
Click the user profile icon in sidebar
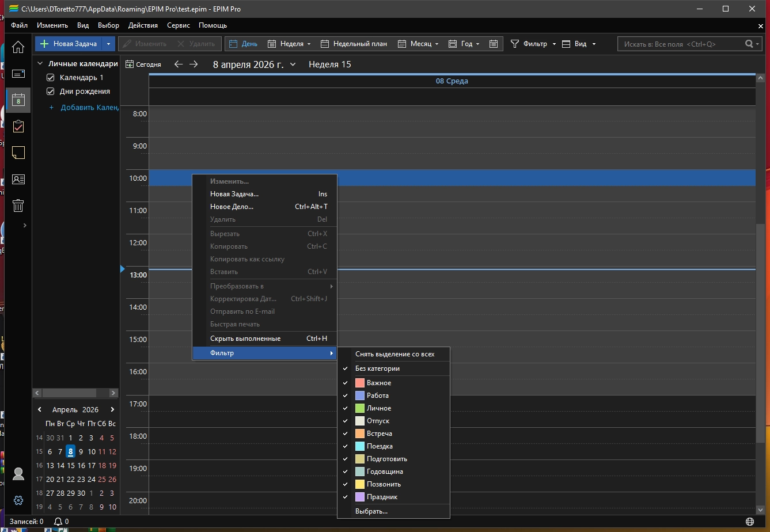pos(18,474)
